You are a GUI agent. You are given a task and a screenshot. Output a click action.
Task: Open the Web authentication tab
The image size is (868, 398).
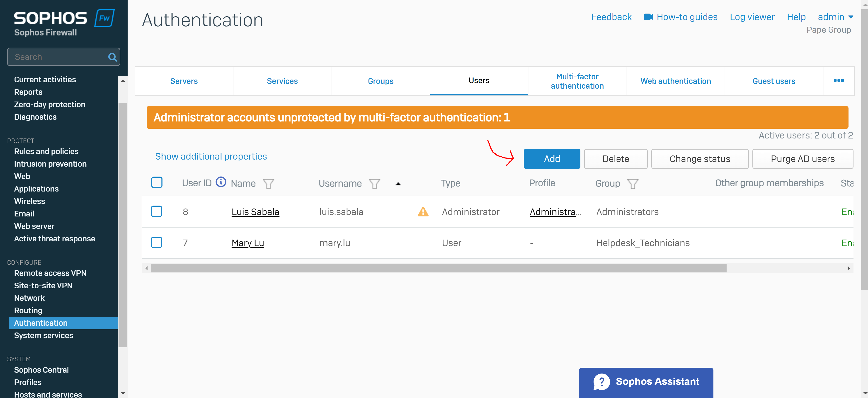(x=676, y=81)
